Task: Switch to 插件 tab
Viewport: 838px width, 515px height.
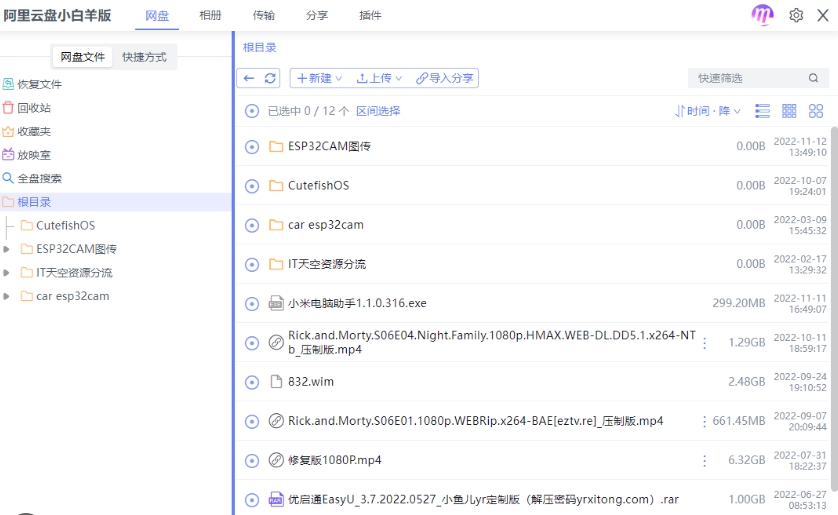Action: [x=370, y=15]
